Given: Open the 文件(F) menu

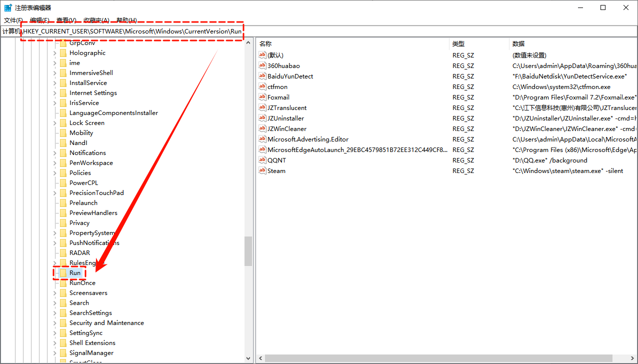Looking at the screenshot, I should (x=13, y=20).
